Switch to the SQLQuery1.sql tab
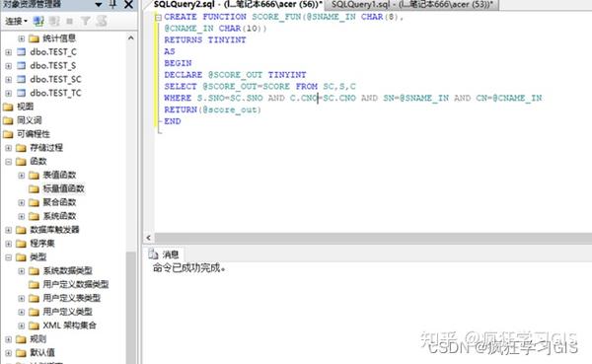Image resolution: width=592 pixels, height=364 pixels. click(412, 5)
